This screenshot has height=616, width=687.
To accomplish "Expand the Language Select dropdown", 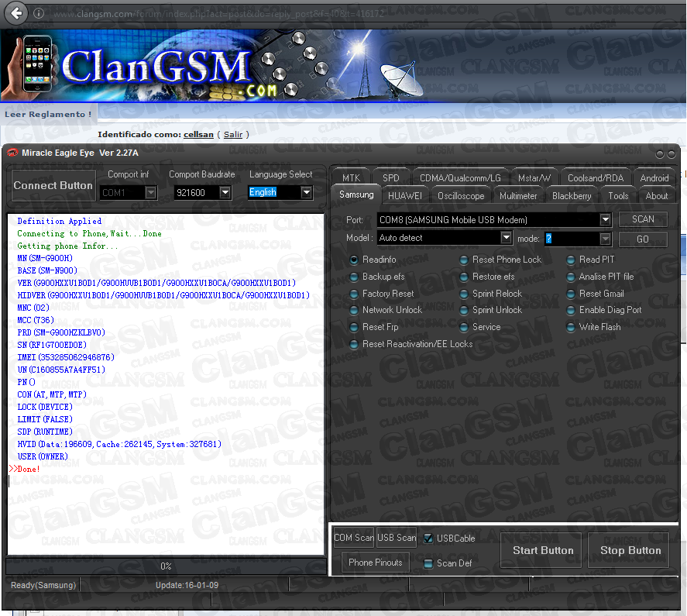I will pos(306,192).
